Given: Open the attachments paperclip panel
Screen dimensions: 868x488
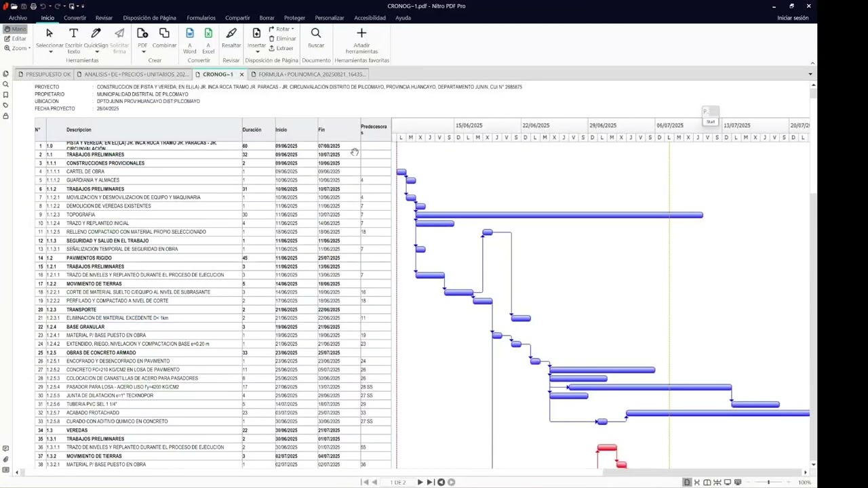Looking at the screenshot, I should point(5,460).
